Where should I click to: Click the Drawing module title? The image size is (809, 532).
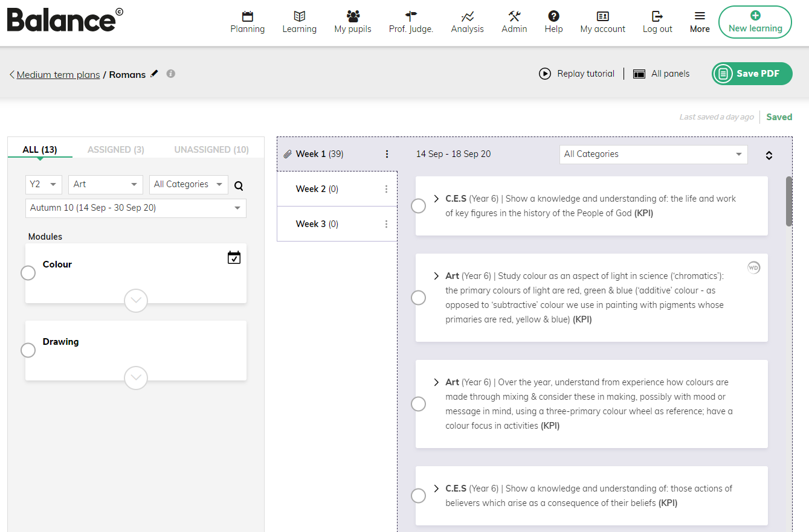pyautogui.click(x=60, y=342)
